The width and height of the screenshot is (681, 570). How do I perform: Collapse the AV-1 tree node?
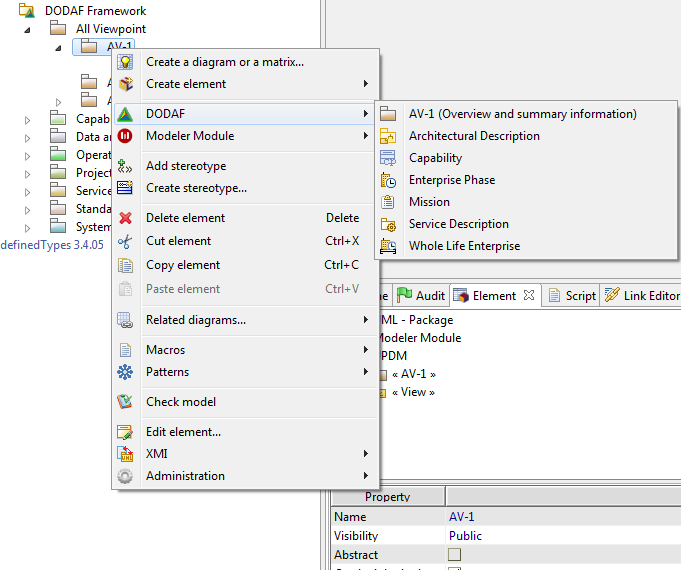point(58,48)
